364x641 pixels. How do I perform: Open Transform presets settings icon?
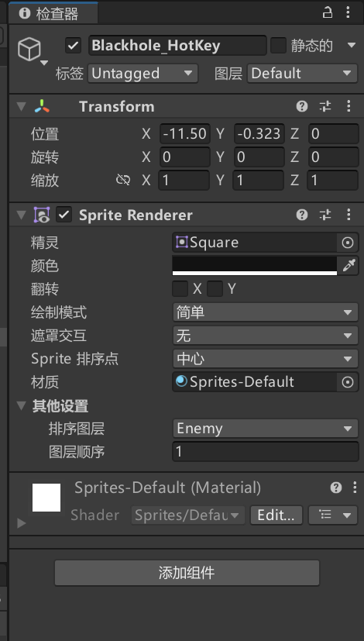(x=325, y=107)
